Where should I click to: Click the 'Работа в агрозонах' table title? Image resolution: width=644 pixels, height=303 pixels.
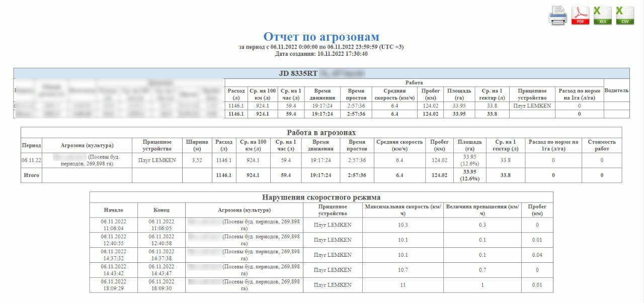point(321,133)
